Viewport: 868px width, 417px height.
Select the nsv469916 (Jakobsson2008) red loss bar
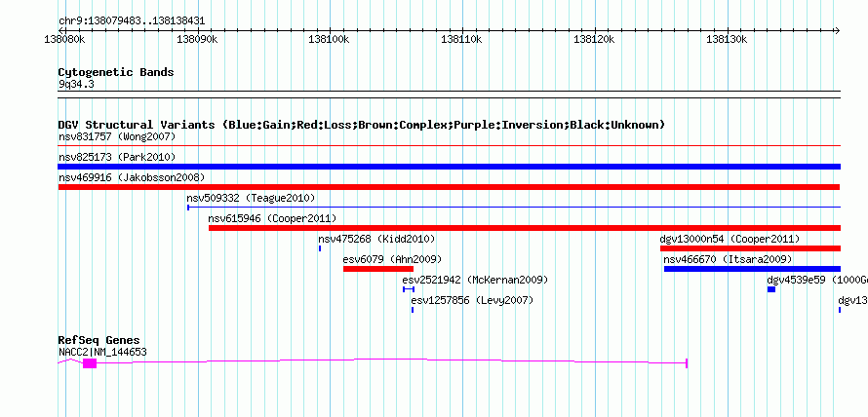click(449, 187)
